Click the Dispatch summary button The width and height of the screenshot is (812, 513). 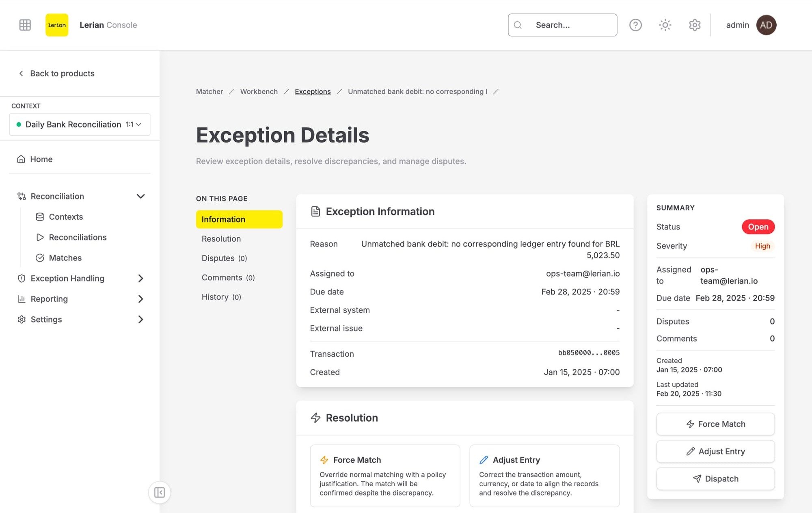coord(715,479)
